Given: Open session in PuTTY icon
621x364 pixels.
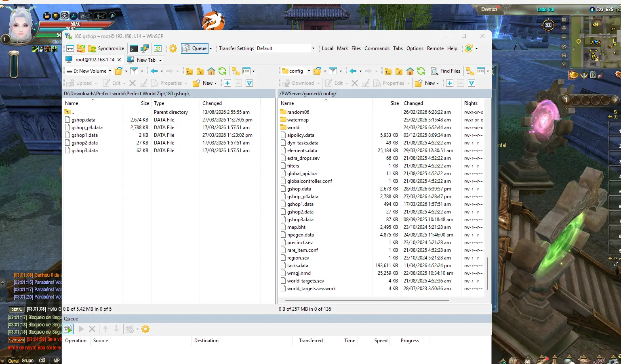Looking at the screenshot, I should click(x=144, y=48).
